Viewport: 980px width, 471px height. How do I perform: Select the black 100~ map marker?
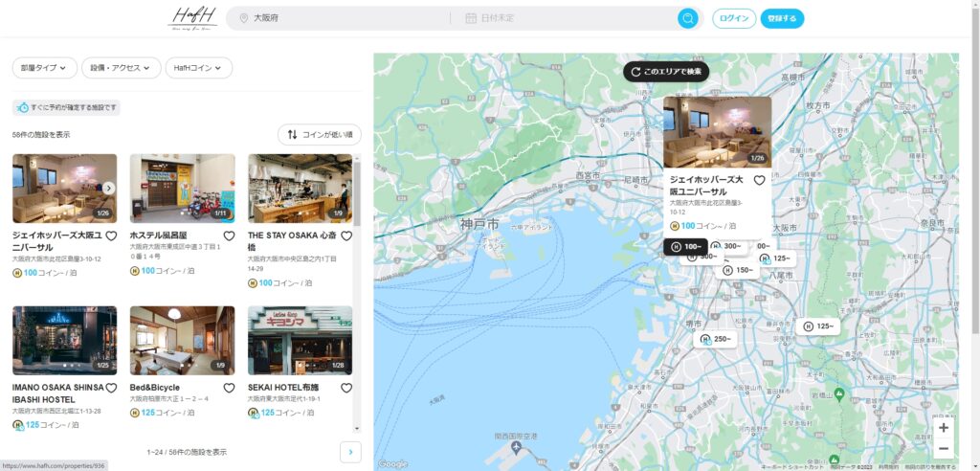click(x=685, y=246)
